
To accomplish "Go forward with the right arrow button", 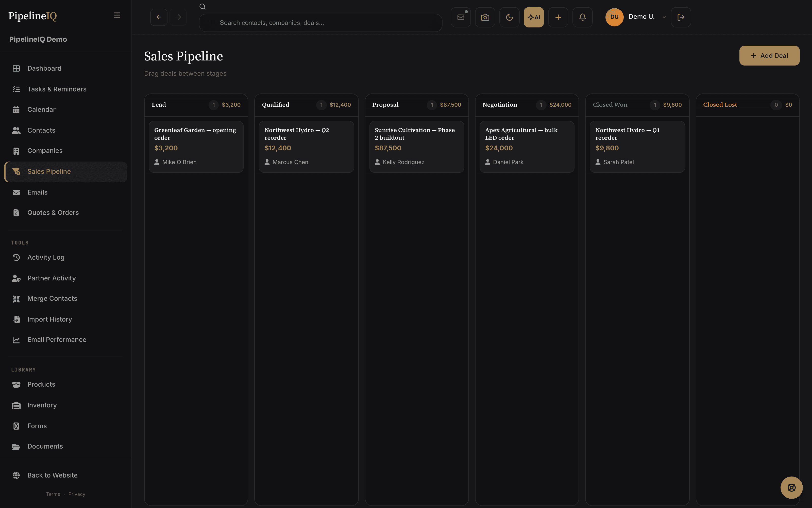I will pyautogui.click(x=178, y=17).
